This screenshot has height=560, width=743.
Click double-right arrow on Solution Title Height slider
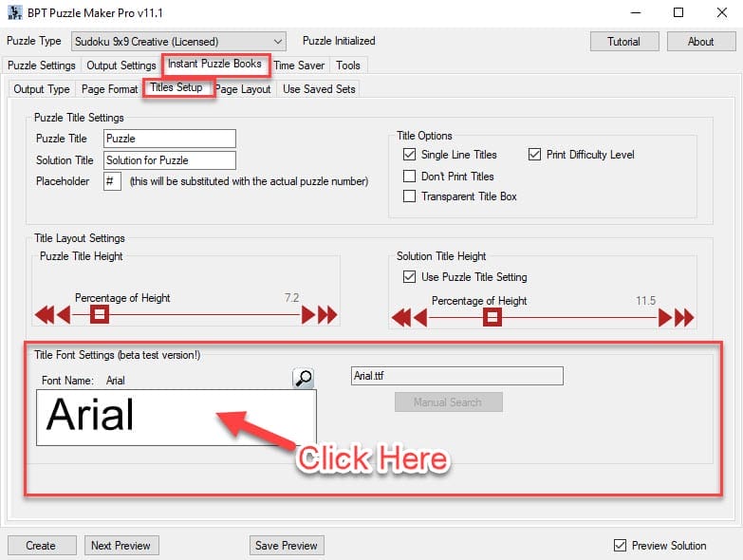tap(683, 318)
